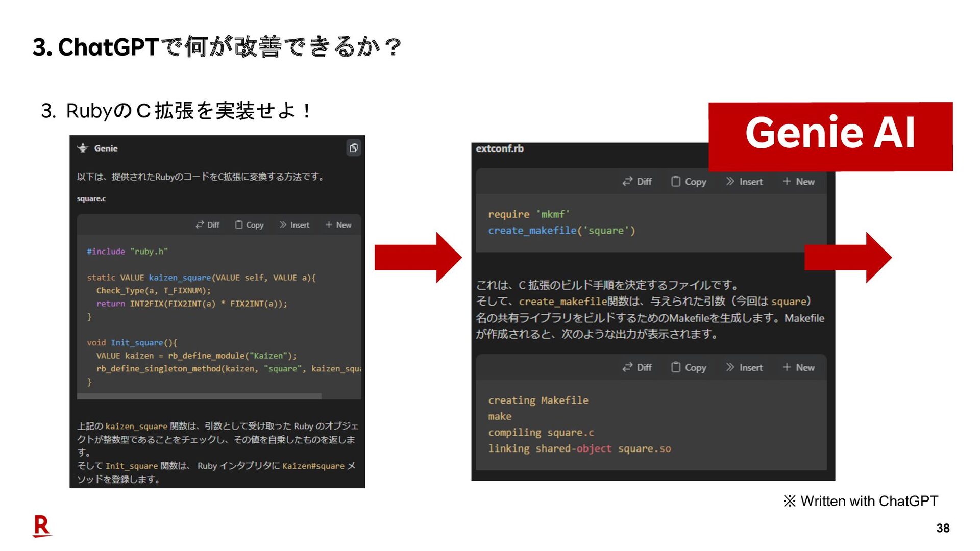Viewport: 980px width, 551px height.
Task: Click horizontal scrollbar under square.c code
Action: coord(199,396)
